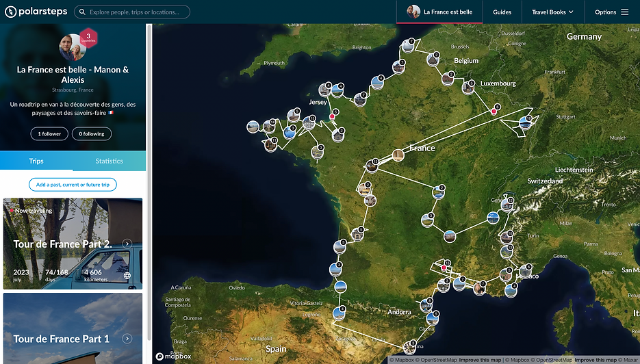Screen dimensions: 640x364
Task: Open the La France est belle profile tab
Action: pos(439,12)
